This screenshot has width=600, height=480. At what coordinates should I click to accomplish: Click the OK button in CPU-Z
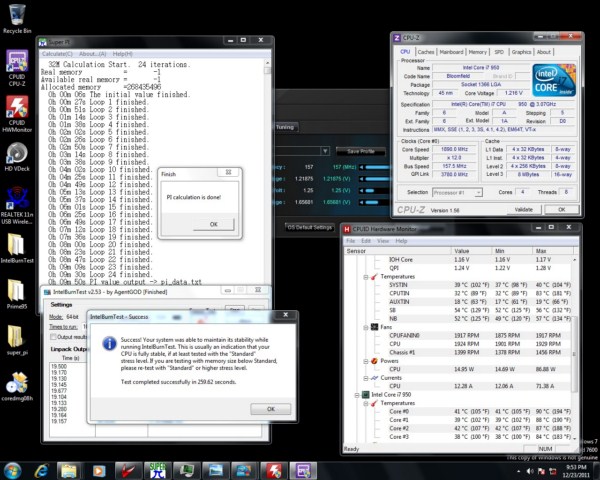(561, 209)
